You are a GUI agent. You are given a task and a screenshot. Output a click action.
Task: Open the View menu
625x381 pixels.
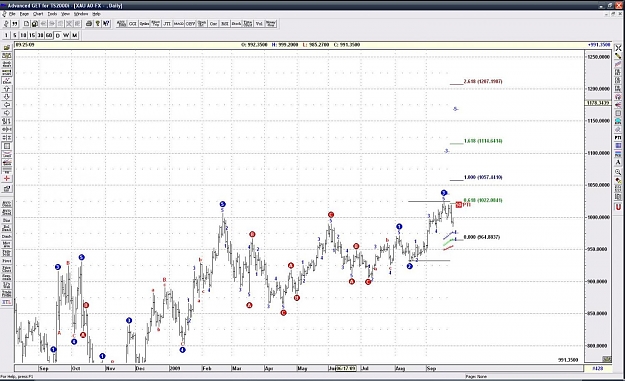click(x=65, y=14)
